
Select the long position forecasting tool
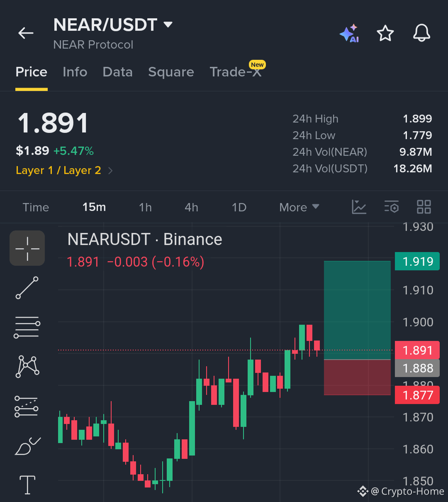pos(27,406)
